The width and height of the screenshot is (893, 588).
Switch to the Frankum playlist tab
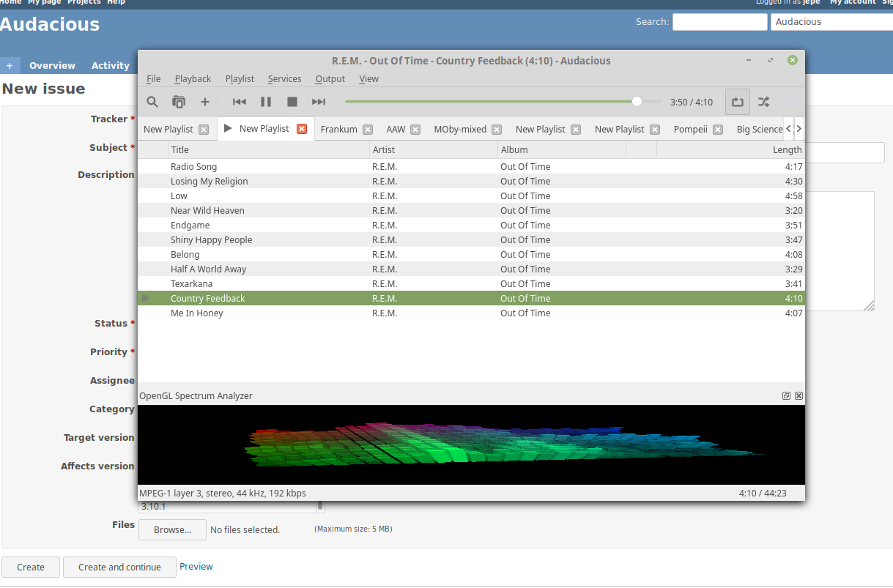coord(339,130)
